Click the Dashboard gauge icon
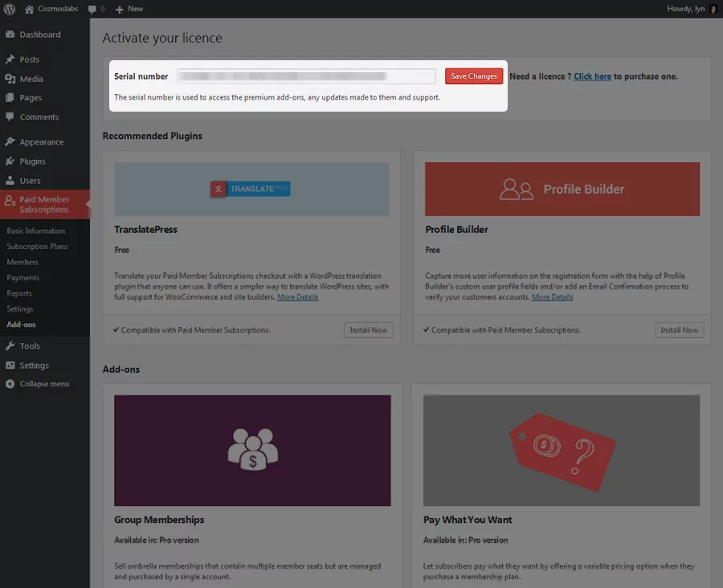 pyautogui.click(x=10, y=35)
